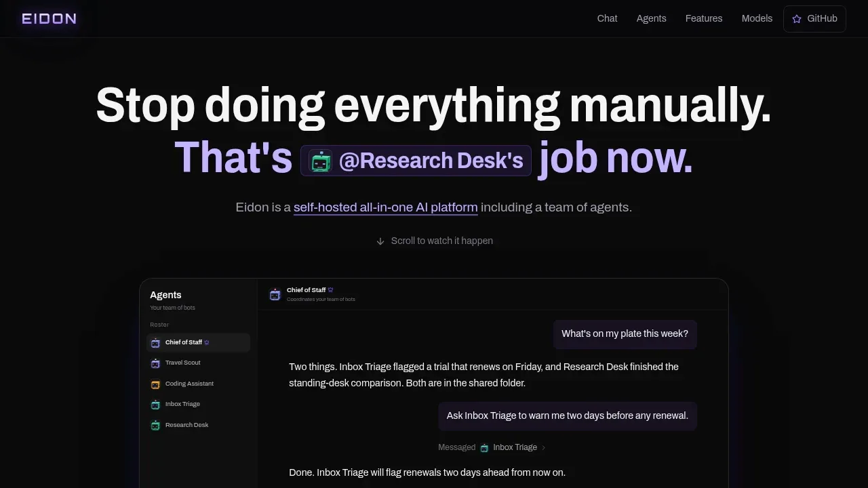Open the Features nav link
The image size is (868, 488).
click(x=704, y=18)
